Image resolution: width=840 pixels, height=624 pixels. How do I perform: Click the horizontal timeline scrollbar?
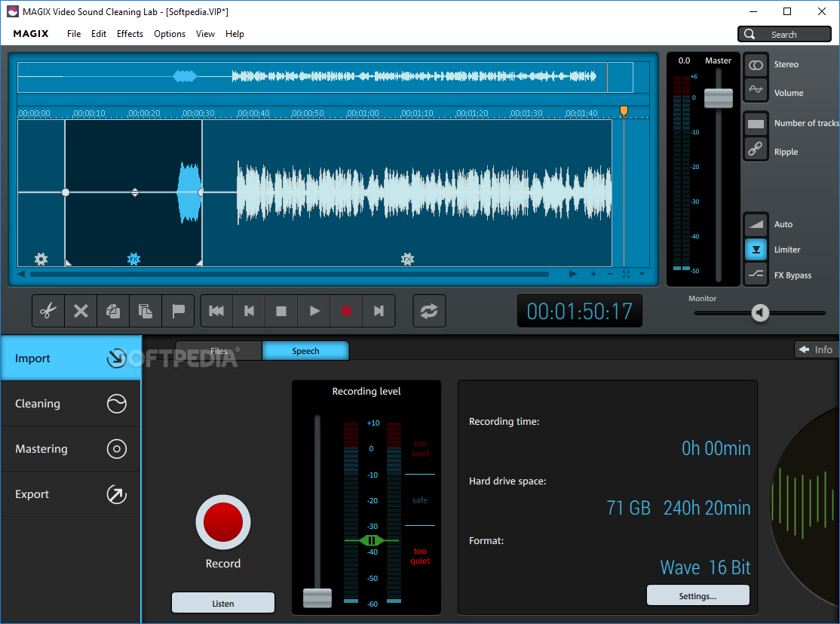pyautogui.click(x=290, y=274)
